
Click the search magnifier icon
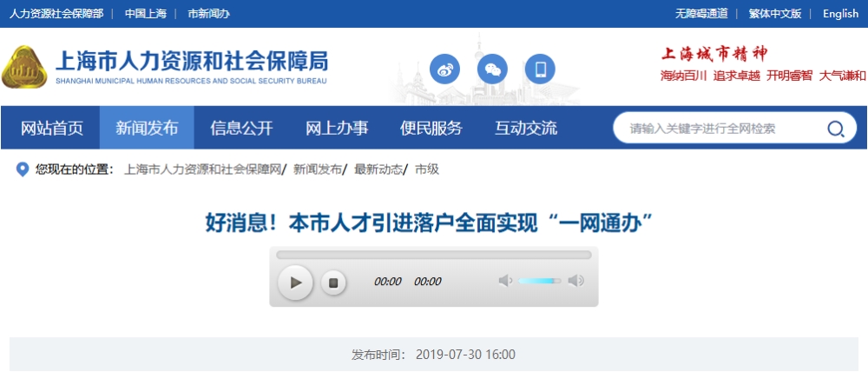835,130
